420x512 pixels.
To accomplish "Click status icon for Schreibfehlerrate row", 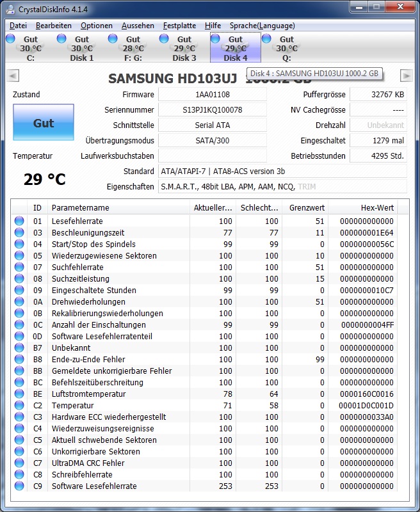I will click(19, 474).
